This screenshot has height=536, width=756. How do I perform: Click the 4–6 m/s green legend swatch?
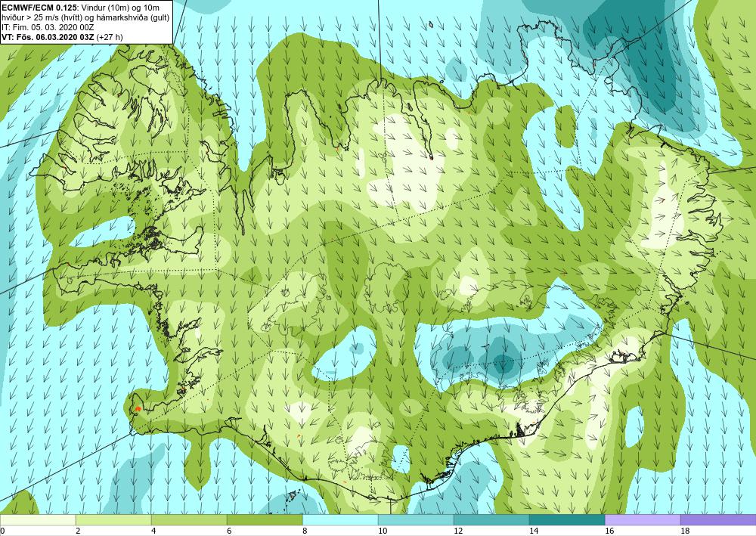point(189,519)
